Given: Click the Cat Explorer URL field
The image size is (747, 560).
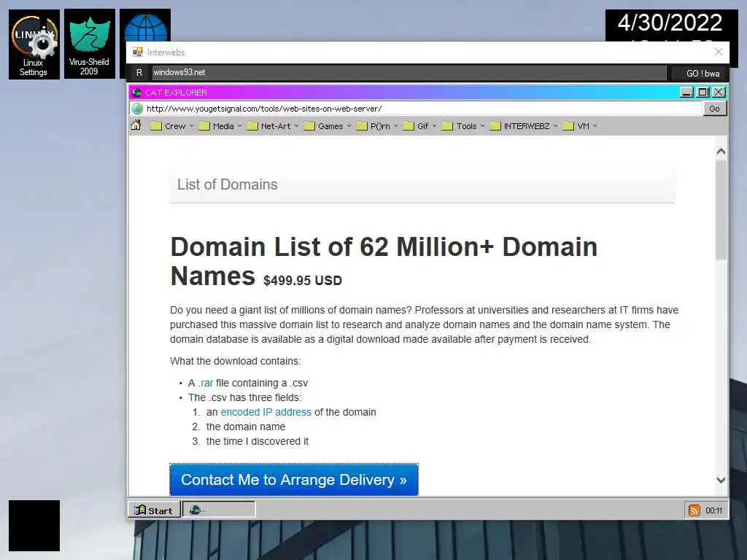Looking at the screenshot, I should point(423,109).
